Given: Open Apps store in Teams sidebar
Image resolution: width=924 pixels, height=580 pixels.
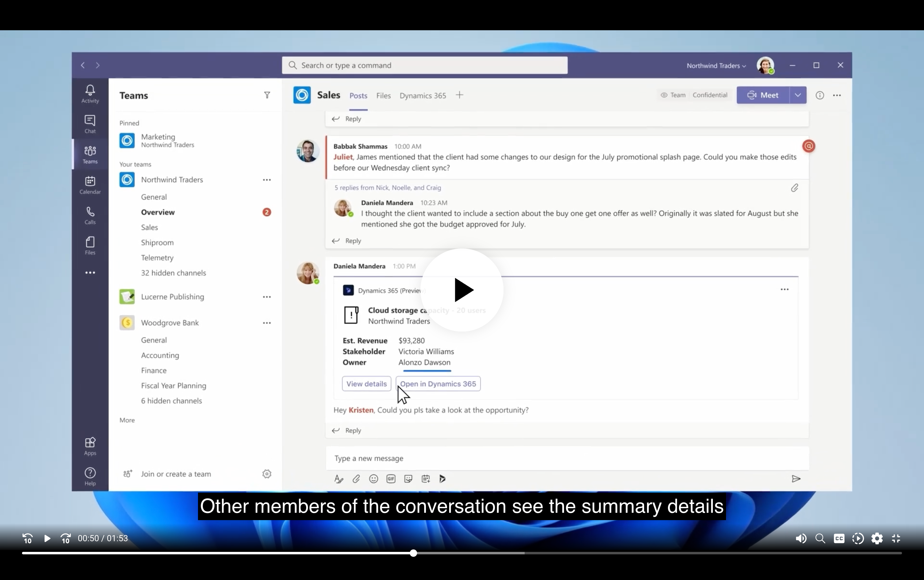Looking at the screenshot, I should tap(90, 446).
